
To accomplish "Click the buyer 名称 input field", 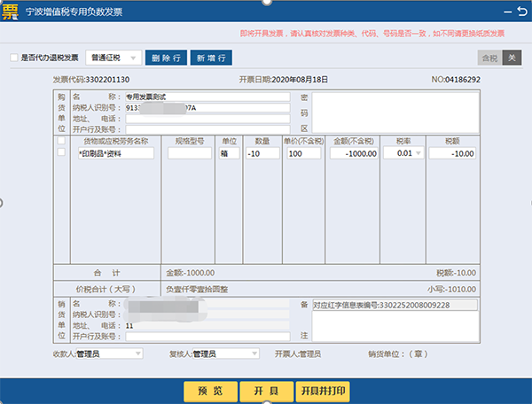I will 207,96.
